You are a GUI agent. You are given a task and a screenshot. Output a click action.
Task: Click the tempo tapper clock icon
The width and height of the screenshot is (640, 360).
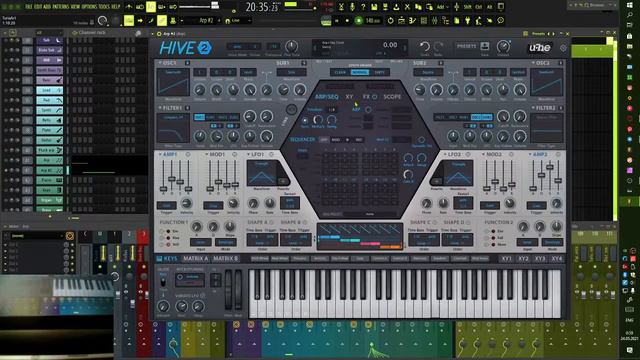pyautogui.click(x=391, y=20)
